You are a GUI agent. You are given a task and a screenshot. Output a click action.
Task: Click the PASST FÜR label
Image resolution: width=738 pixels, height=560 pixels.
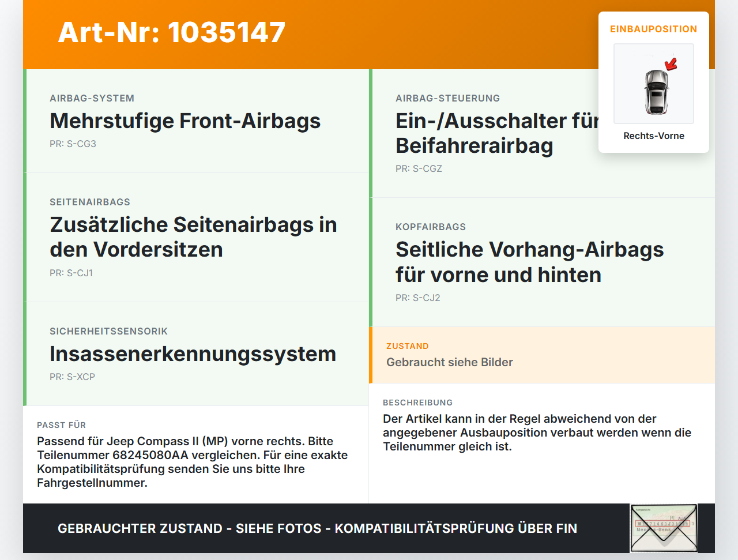click(61, 425)
